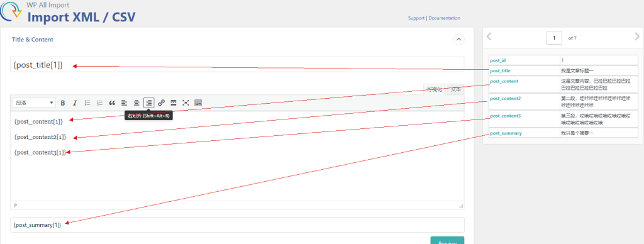Add a blockquote

(112, 103)
